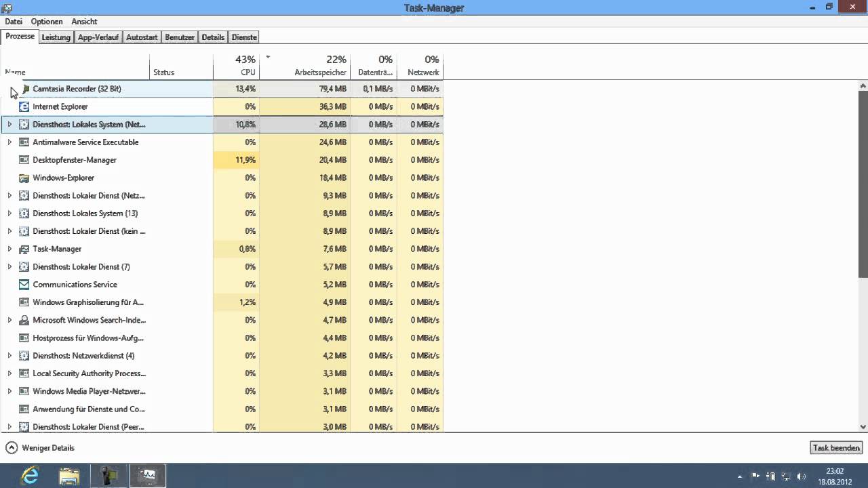
Task: Open Internet Explorer from the taskbar
Action: [30, 476]
